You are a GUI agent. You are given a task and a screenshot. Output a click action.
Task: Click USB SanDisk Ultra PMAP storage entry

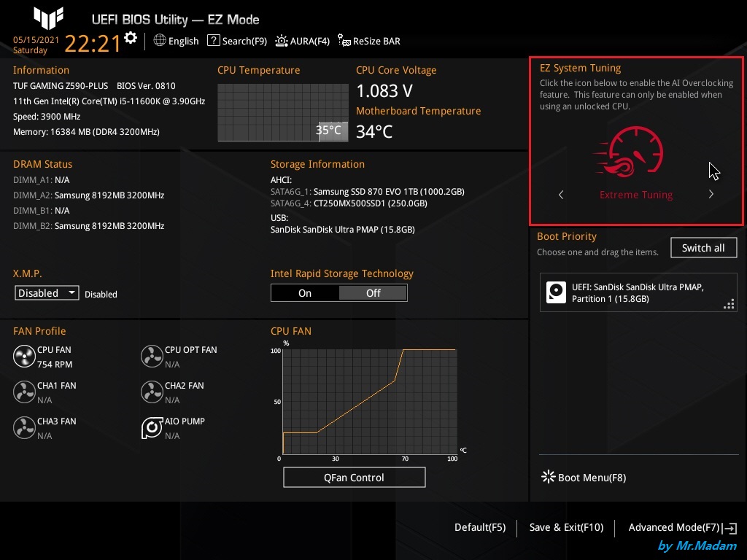click(x=343, y=230)
